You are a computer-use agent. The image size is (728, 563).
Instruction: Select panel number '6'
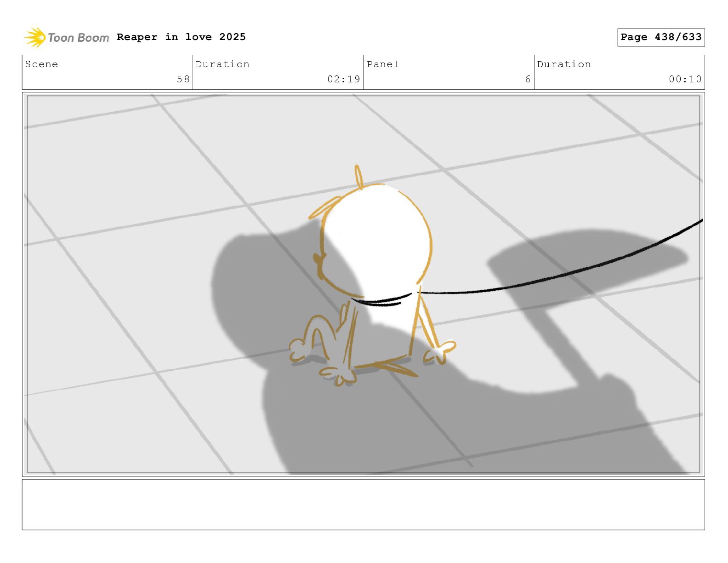(528, 79)
